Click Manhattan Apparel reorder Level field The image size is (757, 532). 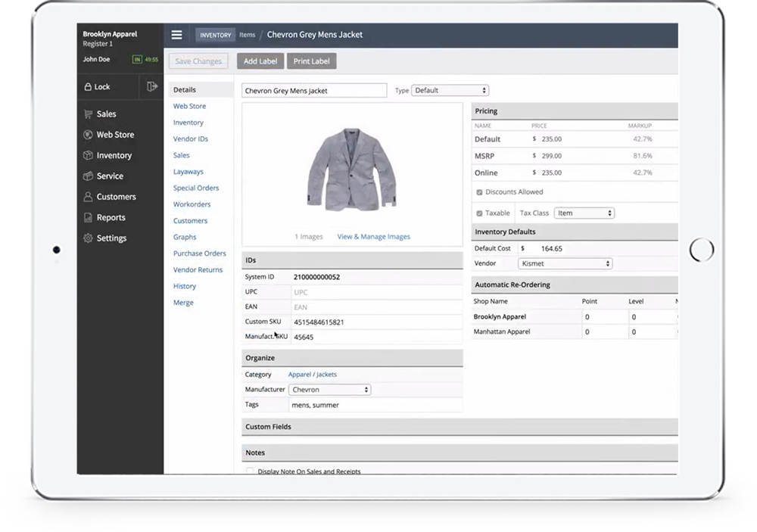tap(652, 332)
